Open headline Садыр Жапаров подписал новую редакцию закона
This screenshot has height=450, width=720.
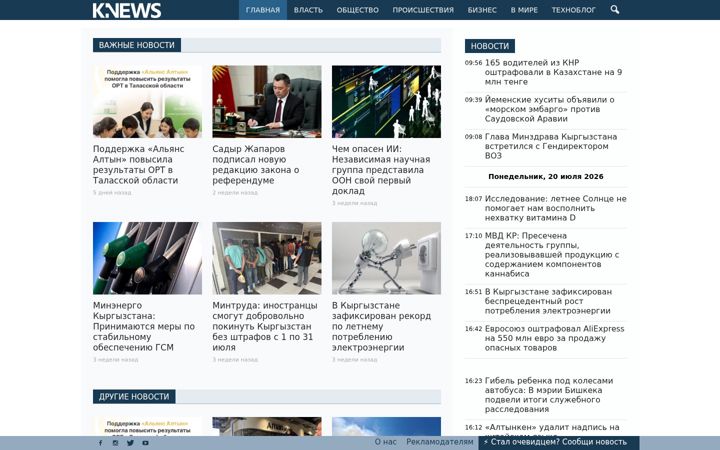(x=256, y=164)
